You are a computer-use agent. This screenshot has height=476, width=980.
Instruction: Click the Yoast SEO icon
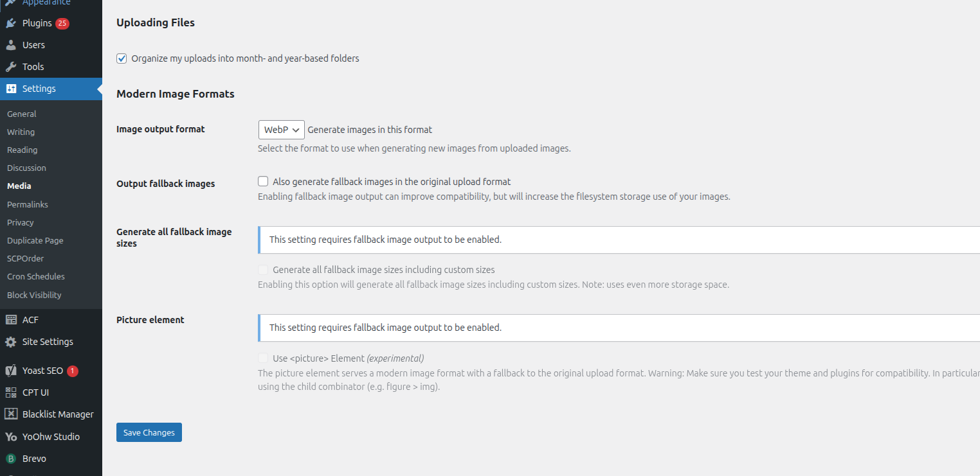pos(11,371)
